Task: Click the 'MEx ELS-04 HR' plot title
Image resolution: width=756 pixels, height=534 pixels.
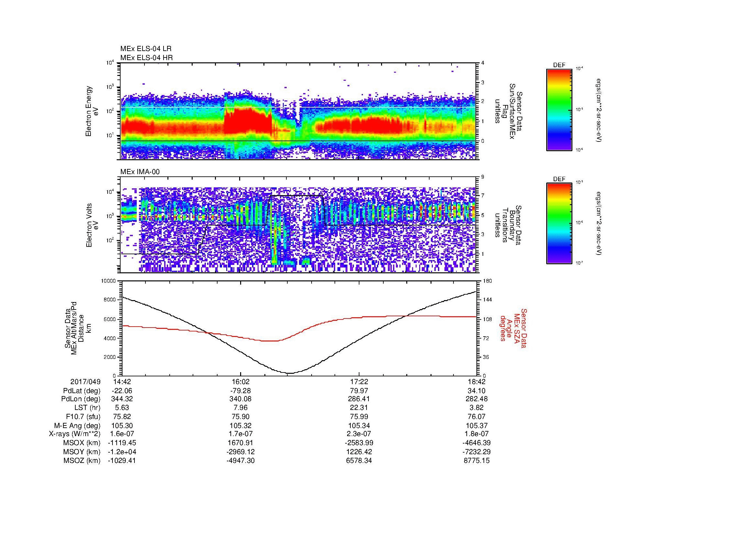Action: click(x=146, y=58)
